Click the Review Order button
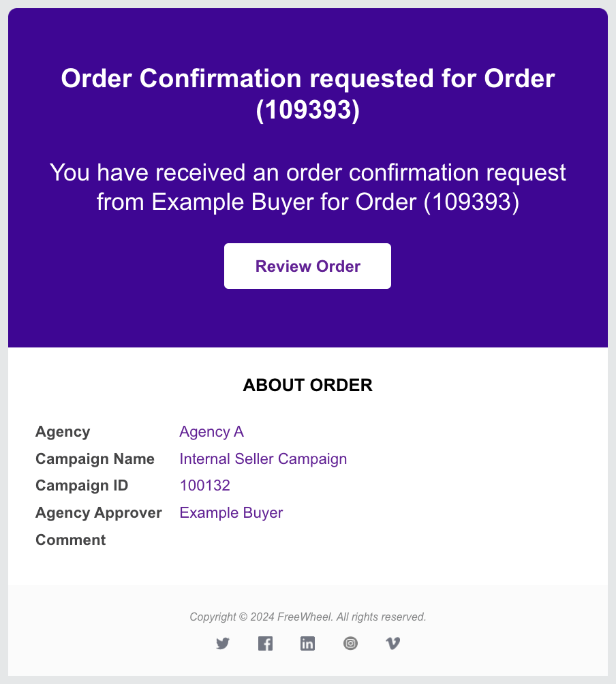This screenshot has height=684, width=616. [307, 266]
